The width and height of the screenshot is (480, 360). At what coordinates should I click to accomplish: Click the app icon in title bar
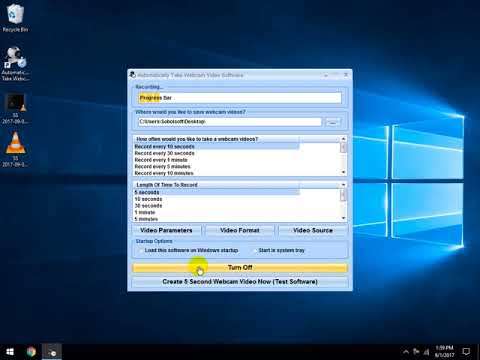[x=132, y=75]
